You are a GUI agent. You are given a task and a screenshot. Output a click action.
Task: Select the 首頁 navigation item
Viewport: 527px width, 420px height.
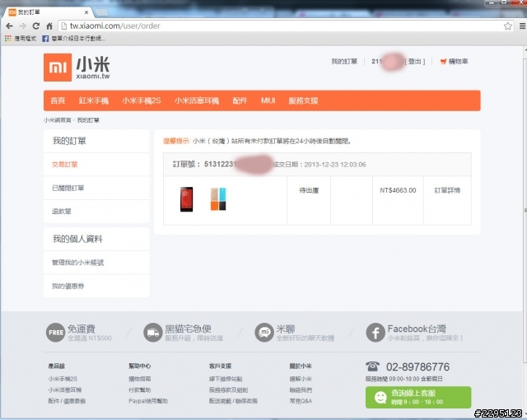(58, 100)
